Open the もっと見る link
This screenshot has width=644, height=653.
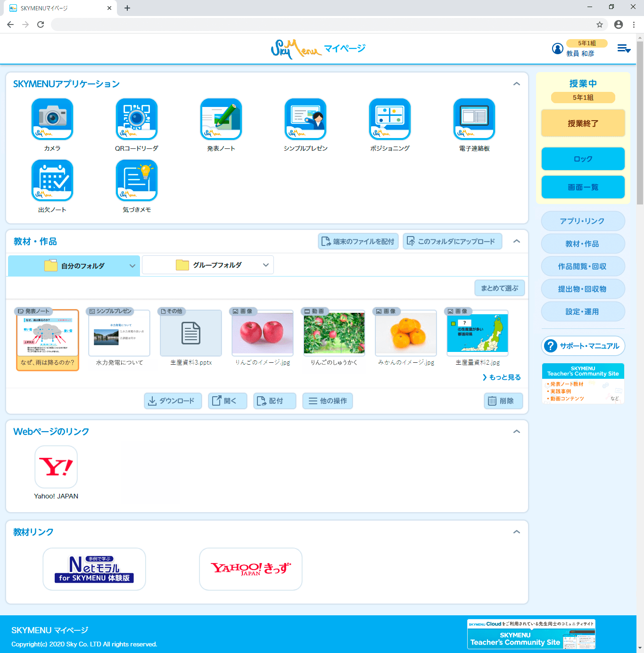501,377
